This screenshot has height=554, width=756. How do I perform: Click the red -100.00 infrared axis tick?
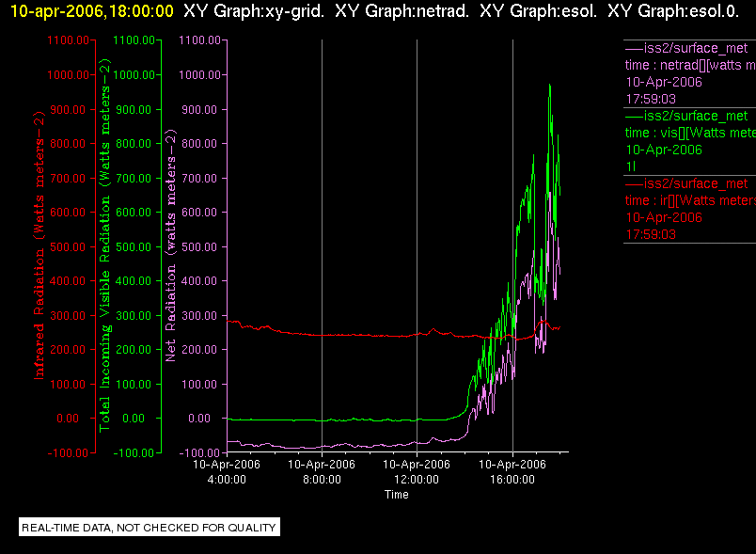point(68,453)
